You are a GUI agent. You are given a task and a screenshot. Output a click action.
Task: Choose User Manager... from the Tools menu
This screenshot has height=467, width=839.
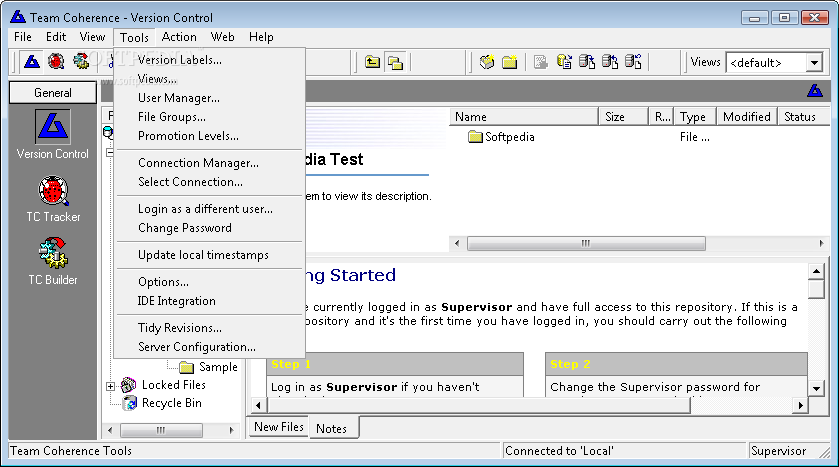coord(210,98)
